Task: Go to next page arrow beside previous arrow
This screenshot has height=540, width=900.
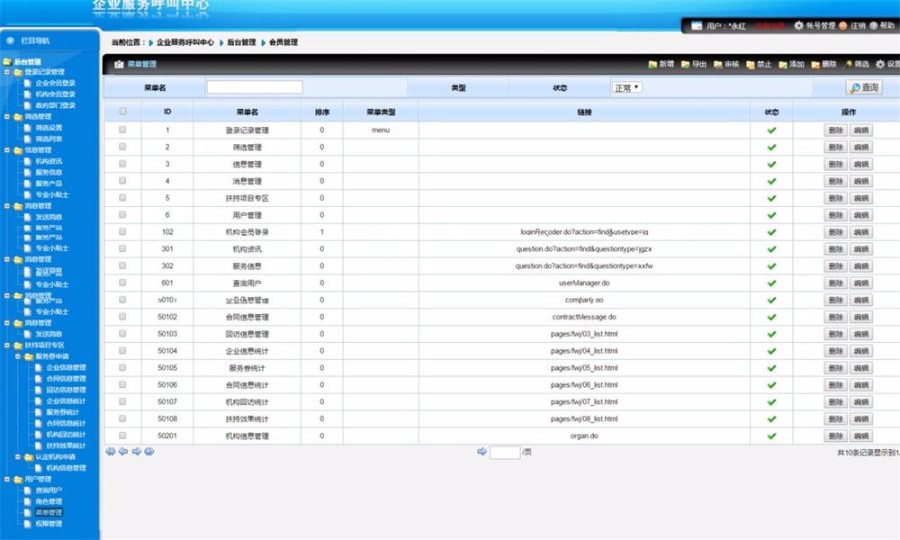Action: coord(136,452)
